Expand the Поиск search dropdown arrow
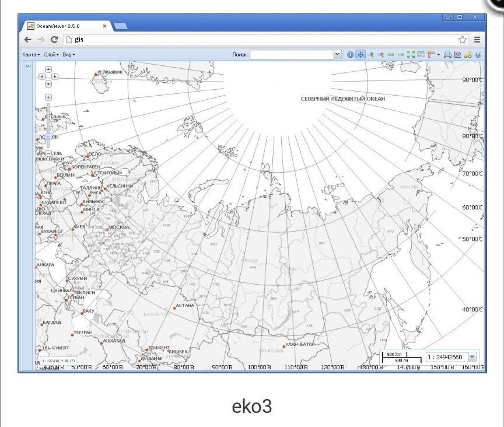This screenshot has height=427, width=504. (x=337, y=55)
